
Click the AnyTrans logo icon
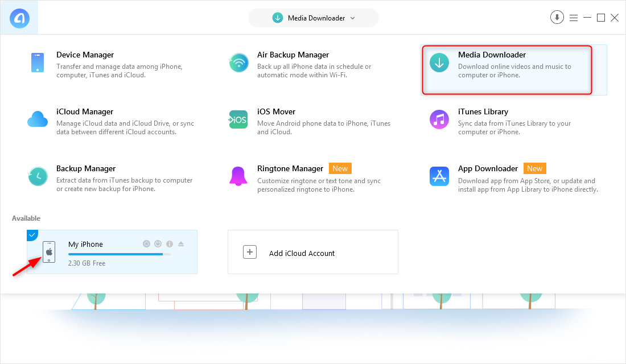click(19, 18)
